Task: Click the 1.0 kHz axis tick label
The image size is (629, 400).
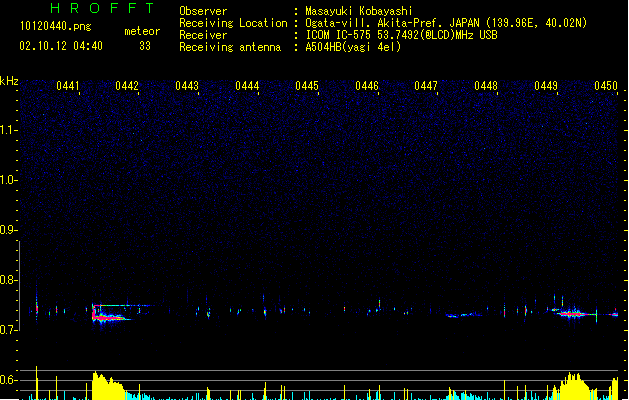Action: (9, 180)
